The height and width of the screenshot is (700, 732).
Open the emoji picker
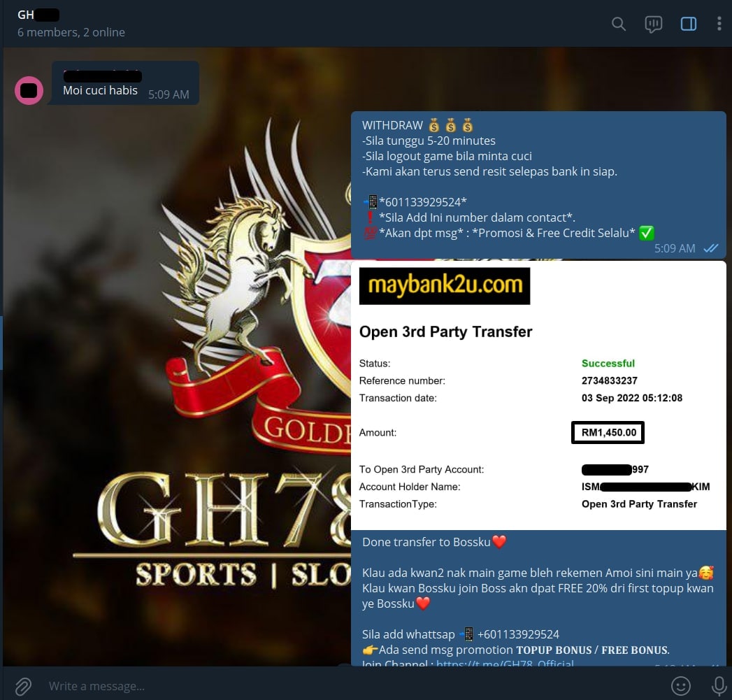coord(681,686)
